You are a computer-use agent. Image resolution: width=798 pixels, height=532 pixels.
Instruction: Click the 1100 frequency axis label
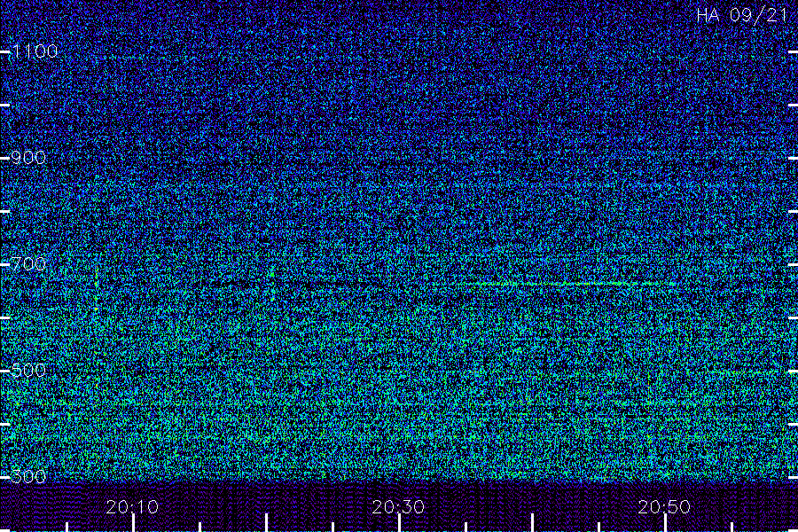(35, 51)
